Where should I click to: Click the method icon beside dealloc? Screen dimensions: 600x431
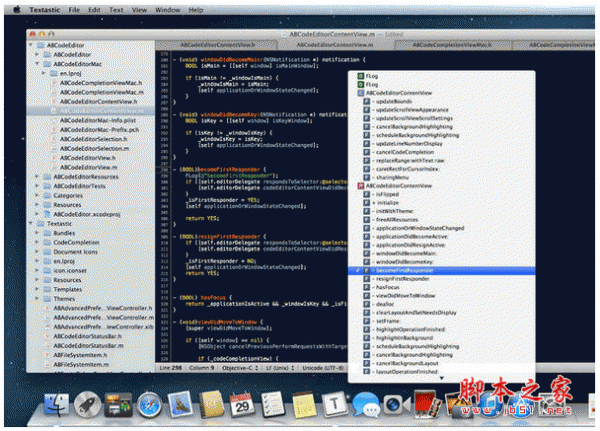point(367,304)
